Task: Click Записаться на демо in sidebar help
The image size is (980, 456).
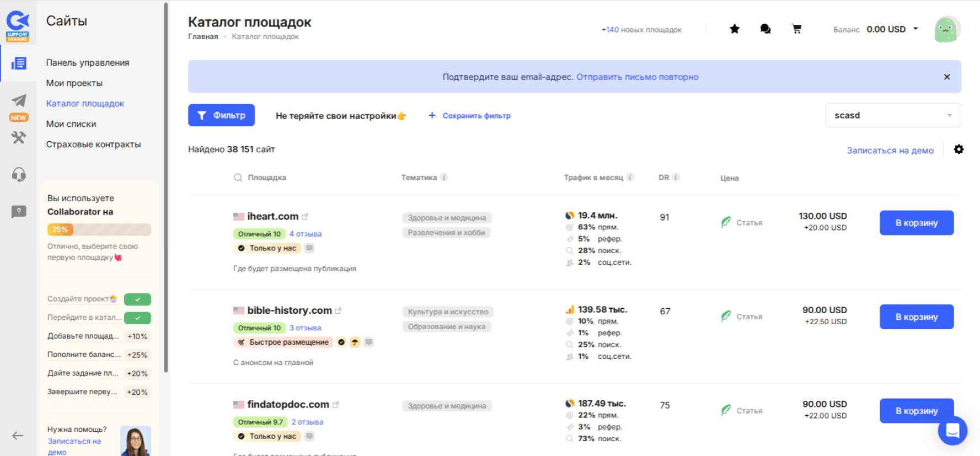Action: (x=74, y=447)
